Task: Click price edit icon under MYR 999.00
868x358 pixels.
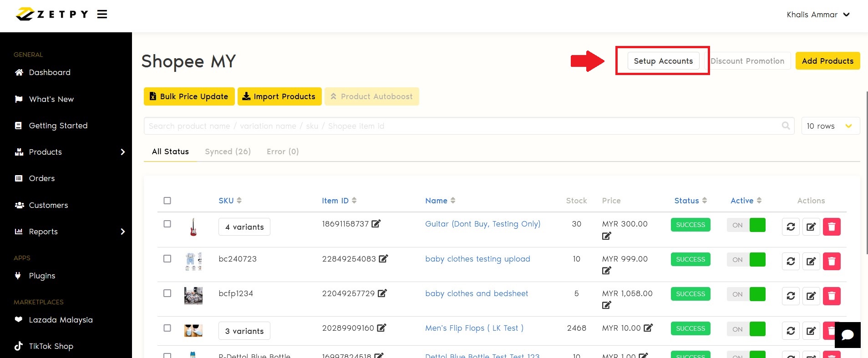Action: [x=606, y=271]
